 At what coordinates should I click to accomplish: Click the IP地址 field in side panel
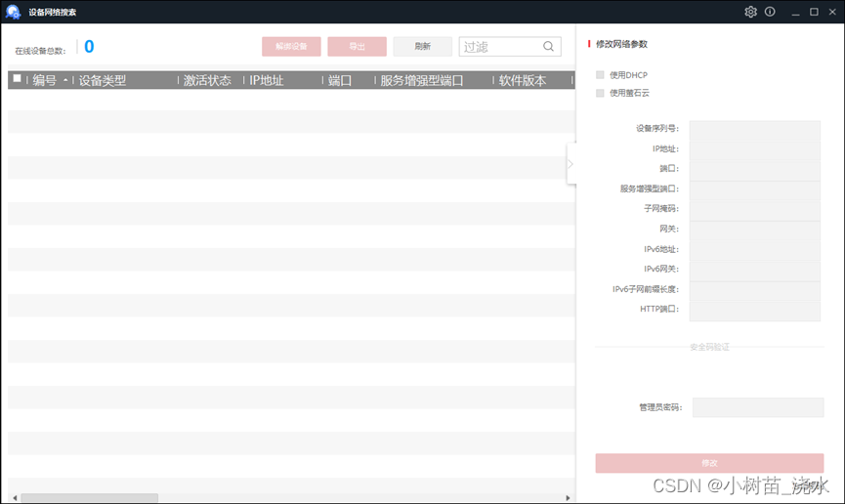pos(754,149)
